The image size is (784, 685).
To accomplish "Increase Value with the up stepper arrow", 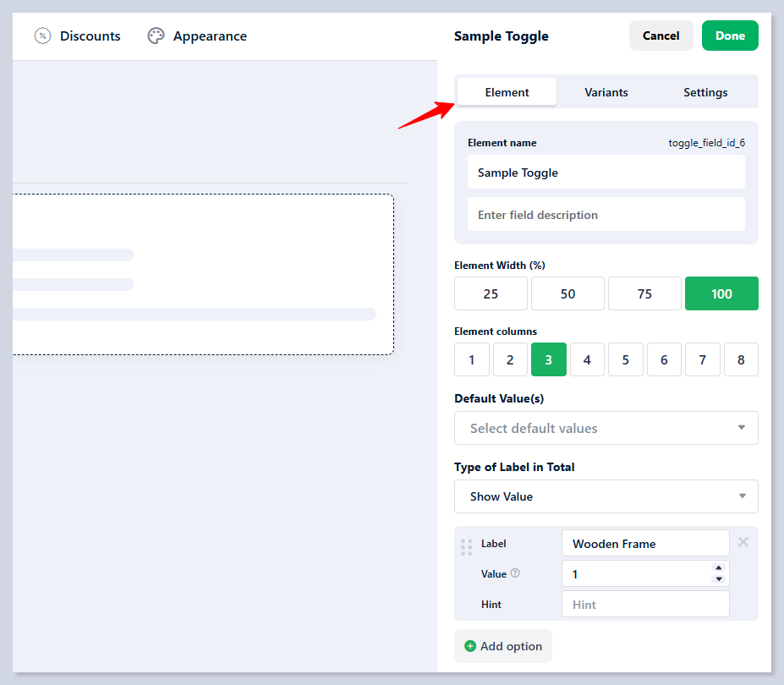I will click(x=718, y=568).
